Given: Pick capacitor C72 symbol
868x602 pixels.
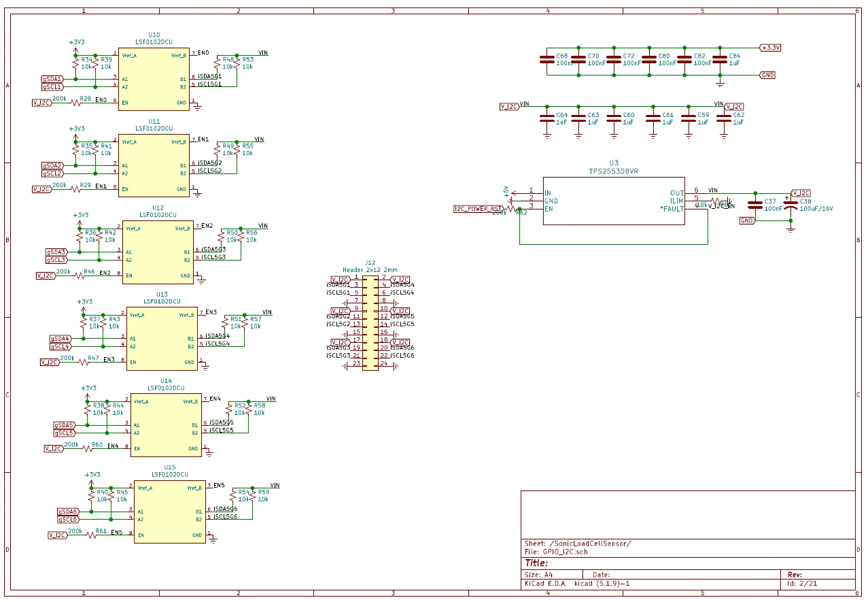Looking at the screenshot, I should (x=614, y=59).
